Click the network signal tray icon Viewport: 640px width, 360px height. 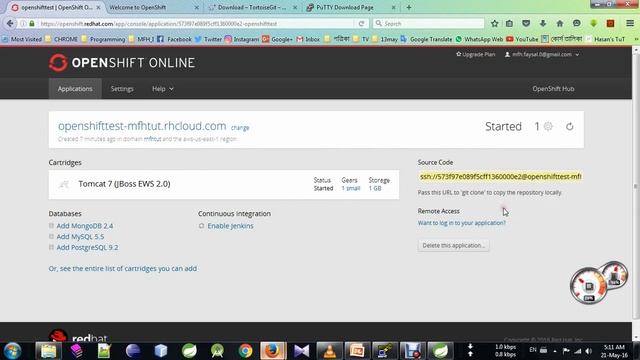click(x=578, y=351)
